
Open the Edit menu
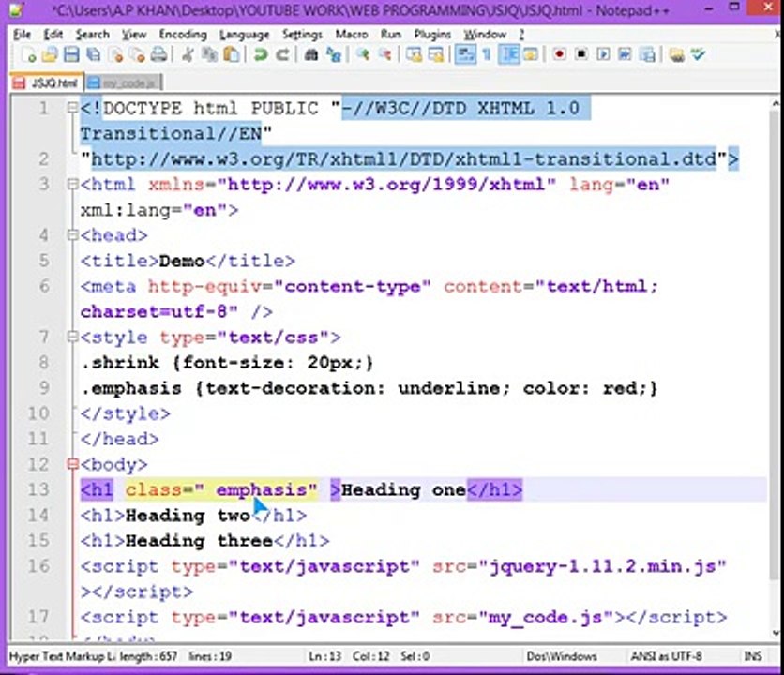(53, 34)
